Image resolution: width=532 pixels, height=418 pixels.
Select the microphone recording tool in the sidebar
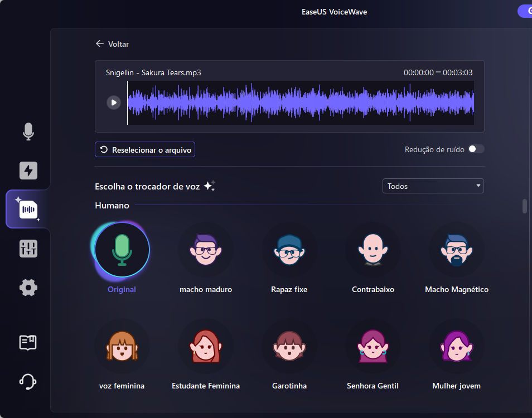[x=28, y=132]
